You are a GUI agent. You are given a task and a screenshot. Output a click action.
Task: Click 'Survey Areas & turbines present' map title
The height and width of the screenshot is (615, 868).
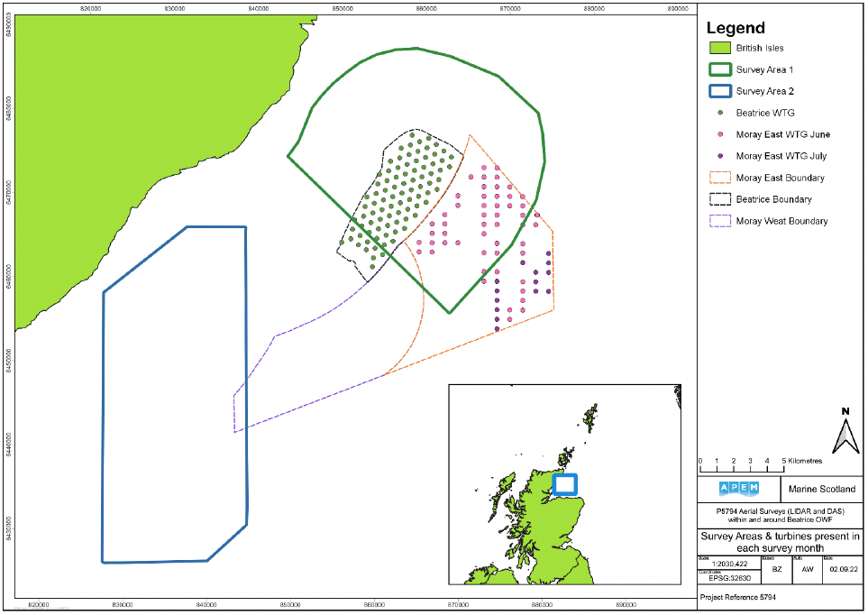(780, 542)
